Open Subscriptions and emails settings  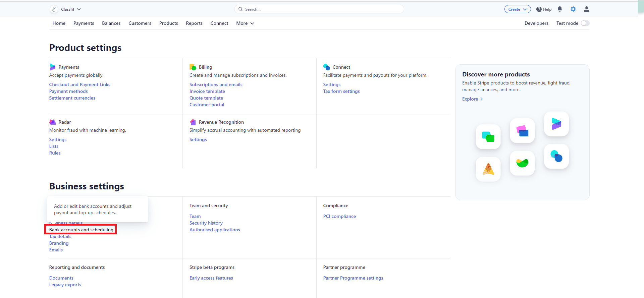216,84
